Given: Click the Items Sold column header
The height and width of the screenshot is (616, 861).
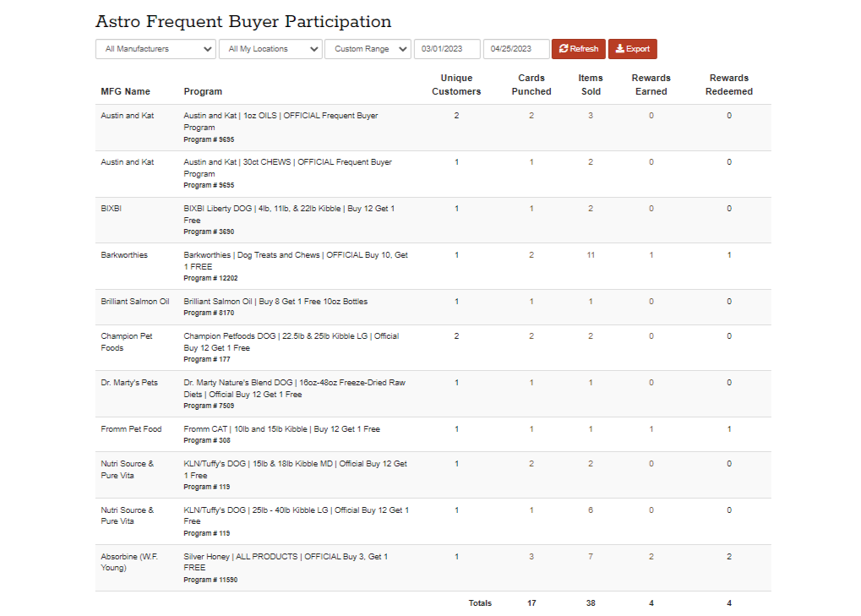Looking at the screenshot, I should coord(591,84).
